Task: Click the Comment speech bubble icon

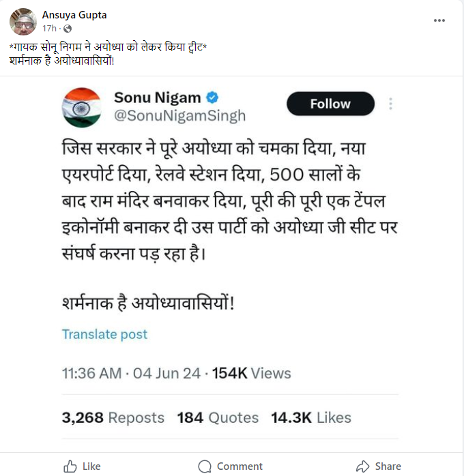Action: (x=205, y=466)
